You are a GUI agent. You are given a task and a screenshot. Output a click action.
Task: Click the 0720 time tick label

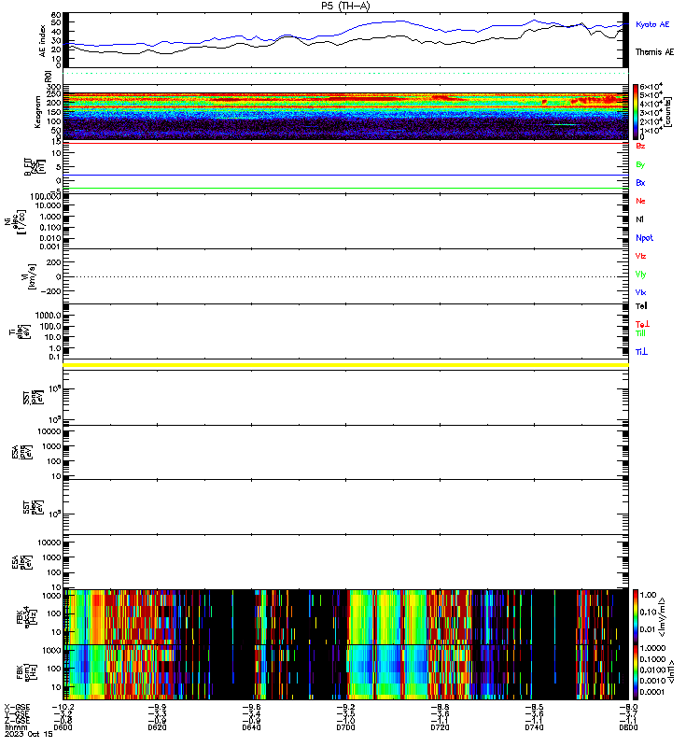click(x=440, y=727)
